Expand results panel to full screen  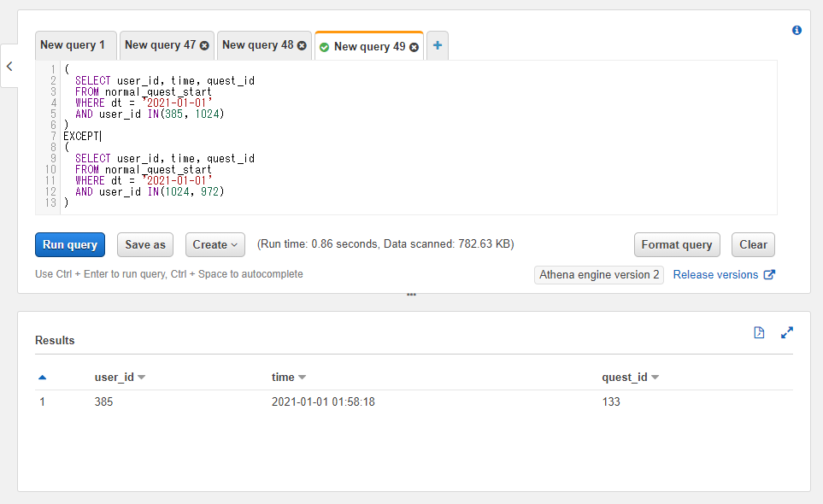(787, 332)
